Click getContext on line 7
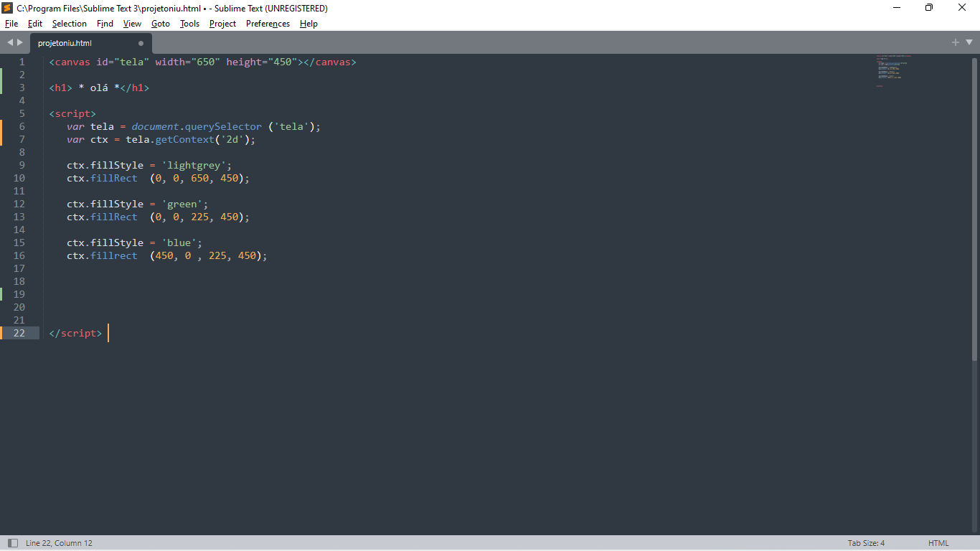Image resolution: width=980 pixels, height=551 pixels. click(184, 139)
